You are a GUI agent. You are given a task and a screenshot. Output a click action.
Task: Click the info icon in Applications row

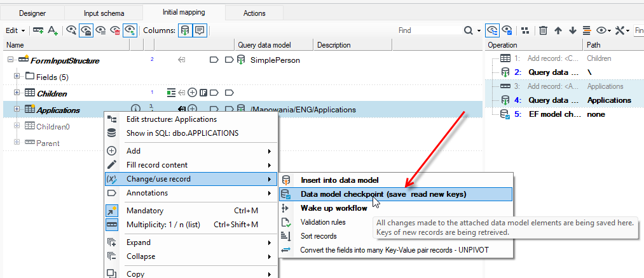135,109
